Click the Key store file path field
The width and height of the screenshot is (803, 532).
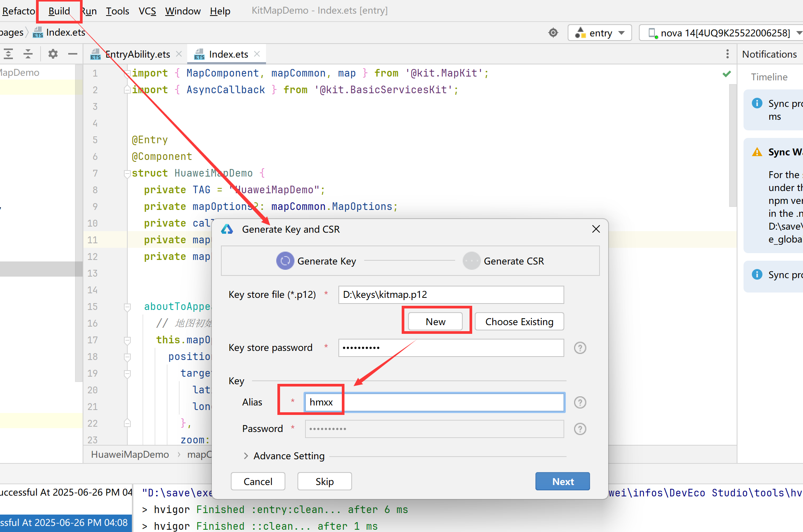tap(451, 295)
